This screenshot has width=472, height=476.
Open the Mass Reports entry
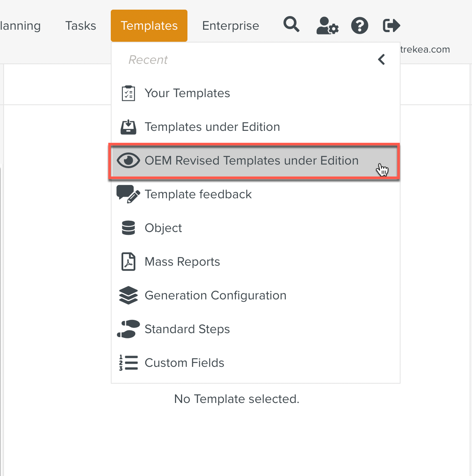tap(182, 262)
